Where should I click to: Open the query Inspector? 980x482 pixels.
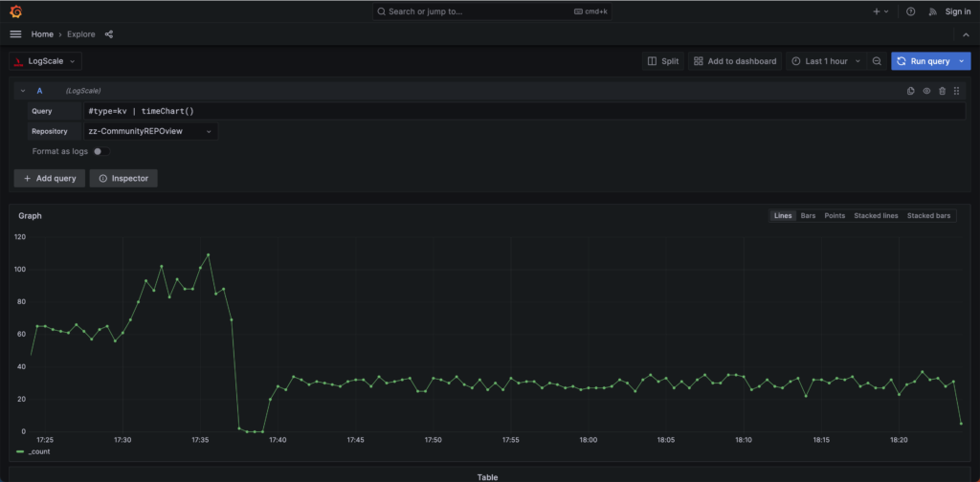[x=123, y=179]
